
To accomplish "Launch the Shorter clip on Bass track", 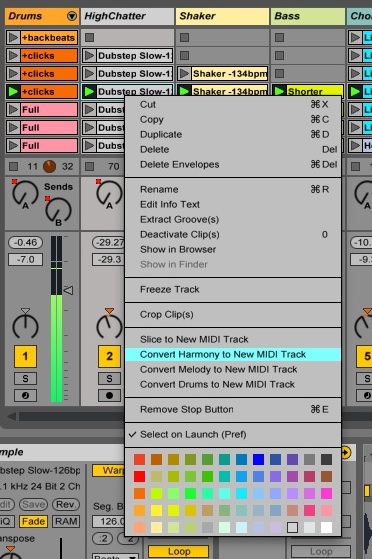I will [x=279, y=92].
